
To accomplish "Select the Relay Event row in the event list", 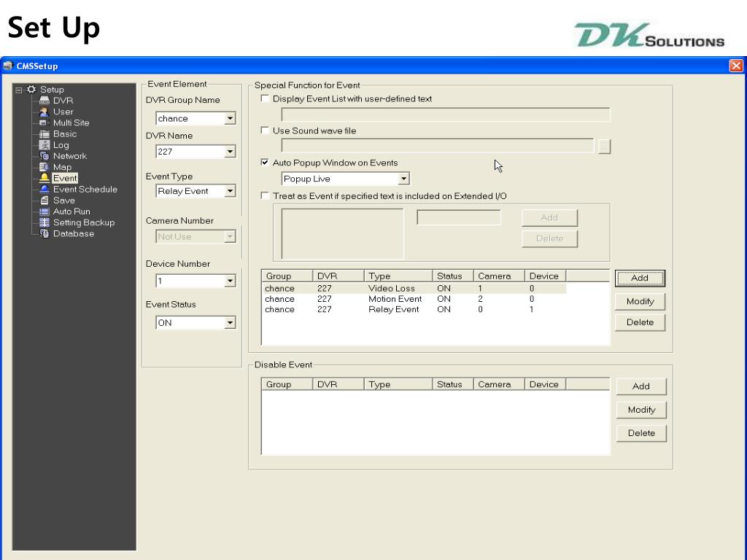I will tap(414, 309).
